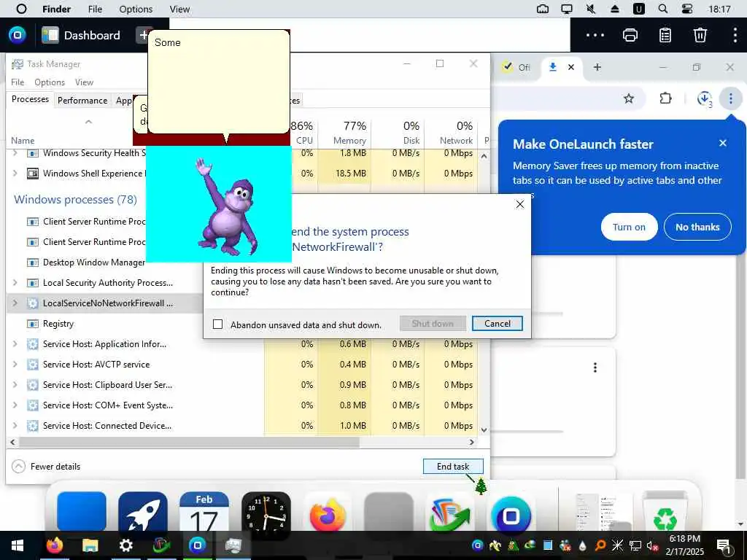This screenshot has height=560, width=747.
Task: Open the View menu in top menu bar
Action: point(179,9)
